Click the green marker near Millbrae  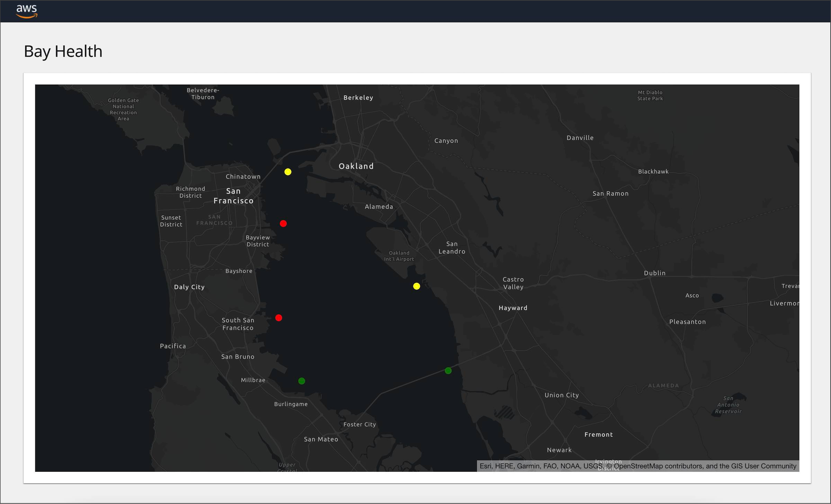pyautogui.click(x=302, y=381)
